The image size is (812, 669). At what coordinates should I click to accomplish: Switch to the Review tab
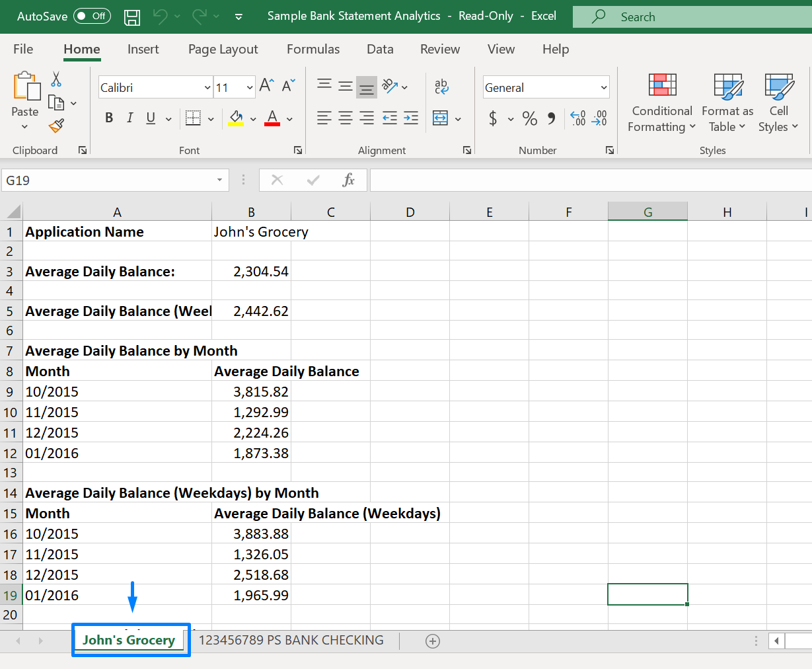click(440, 49)
